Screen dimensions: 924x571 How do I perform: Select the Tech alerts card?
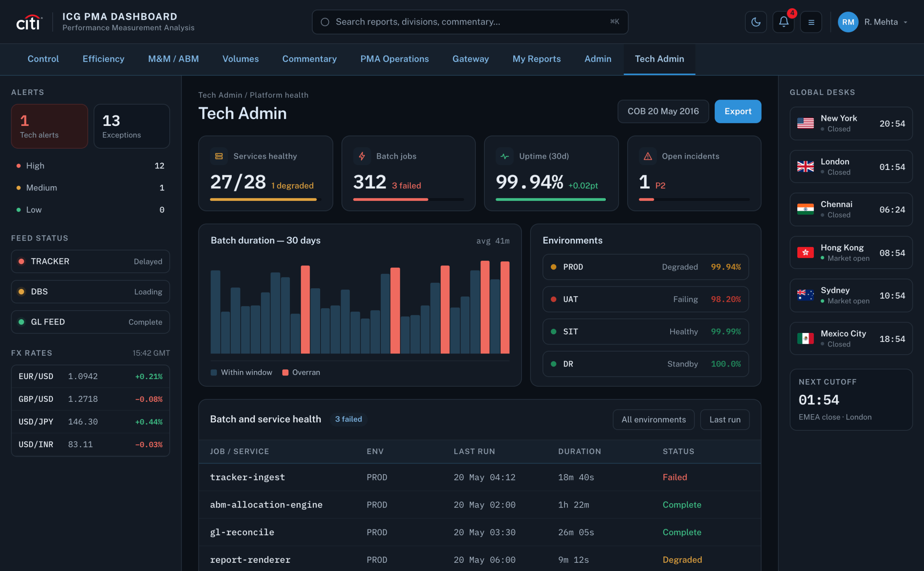click(49, 126)
